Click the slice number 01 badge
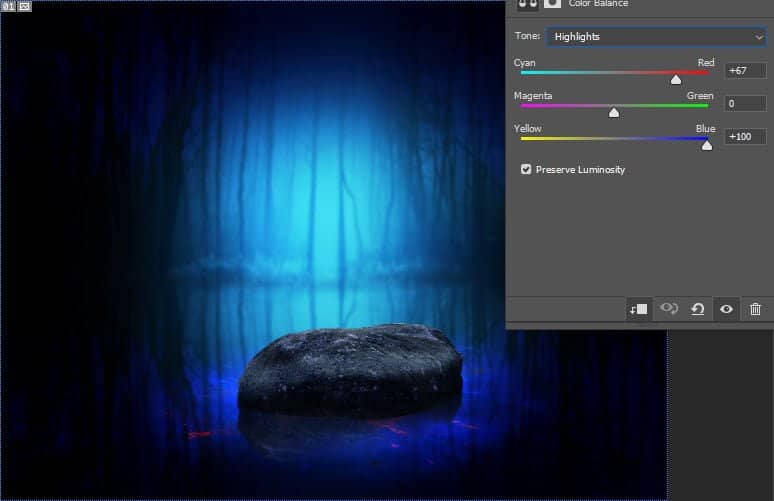 pyautogui.click(x=8, y=6)
